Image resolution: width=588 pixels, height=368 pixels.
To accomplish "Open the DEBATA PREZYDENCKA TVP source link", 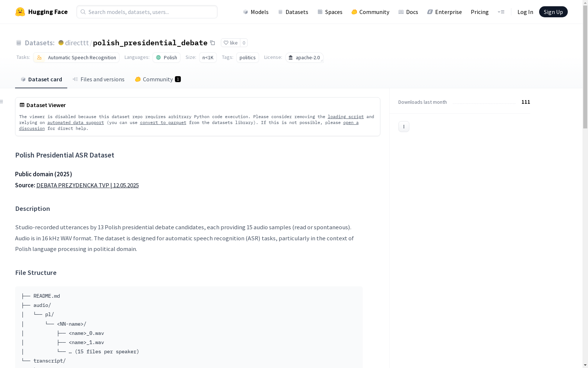I will click(x=87, y=185).
